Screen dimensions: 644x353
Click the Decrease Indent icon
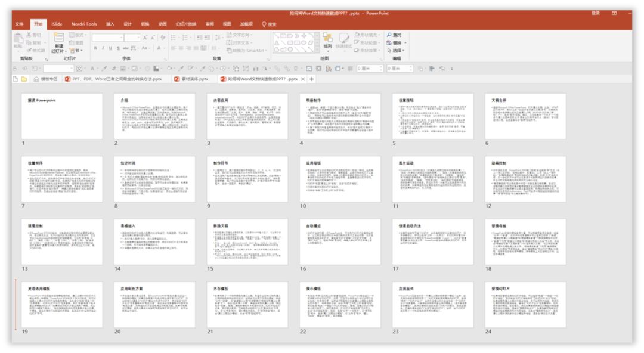[200, 38]
